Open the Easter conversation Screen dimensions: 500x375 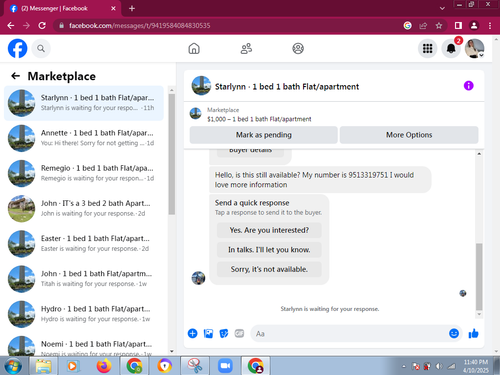84,244
